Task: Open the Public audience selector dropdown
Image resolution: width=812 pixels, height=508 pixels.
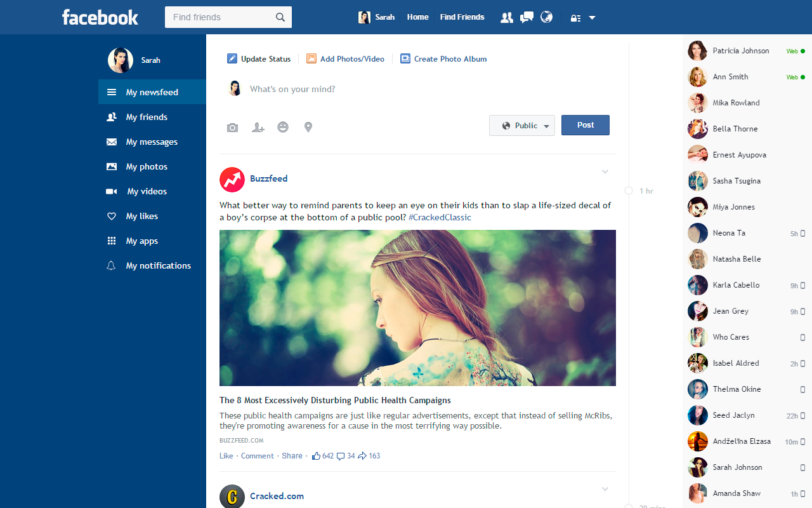Action: coord(521,125)
